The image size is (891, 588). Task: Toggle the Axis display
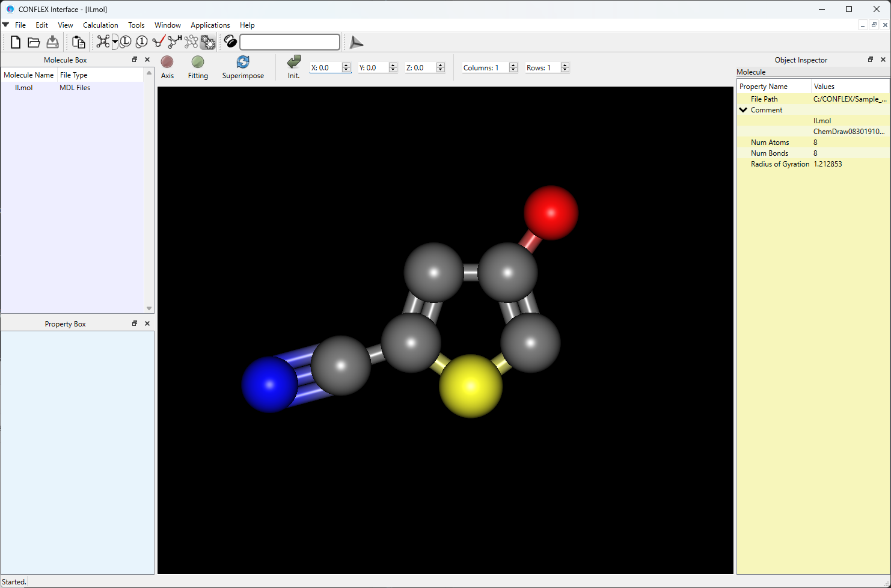167,67
